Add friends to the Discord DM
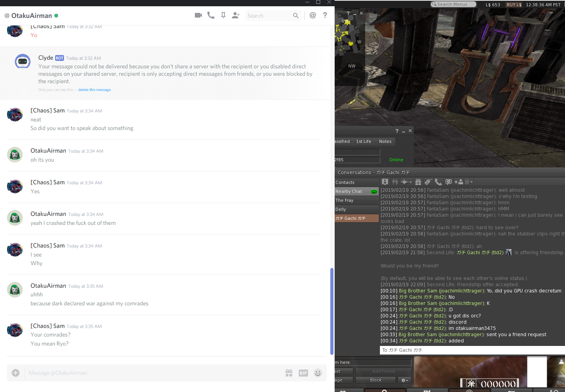Viewport: 565px width, 392px height. [x=236, y=15]
